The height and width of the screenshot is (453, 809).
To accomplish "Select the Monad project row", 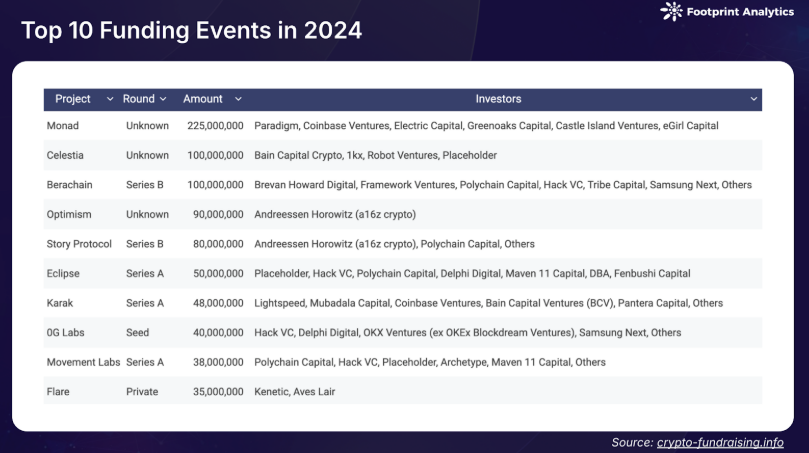I will click(x=403, y=125).
